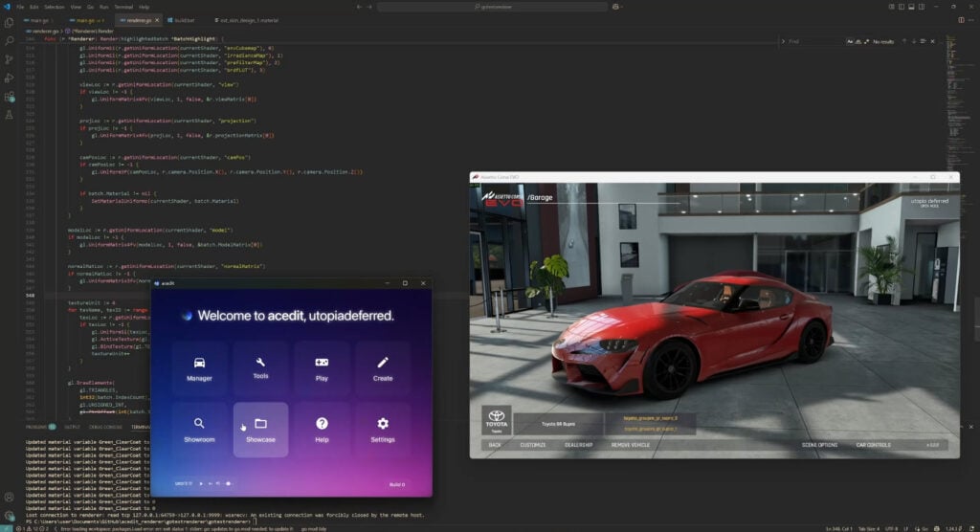Toggle Match Case in the Find widget
The width and height of the screenshot is (980, 532).
tap(850, 41)
